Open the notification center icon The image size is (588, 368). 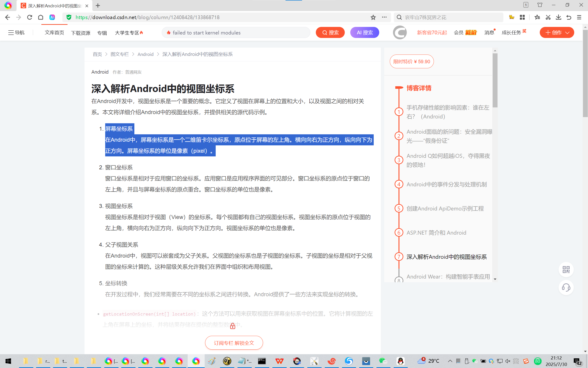[578, 361]
